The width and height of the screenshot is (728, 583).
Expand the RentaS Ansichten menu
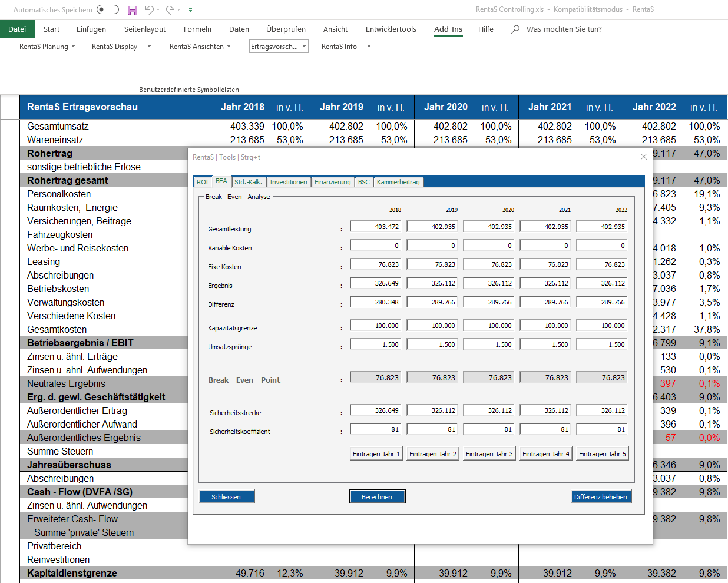point(200,47)
